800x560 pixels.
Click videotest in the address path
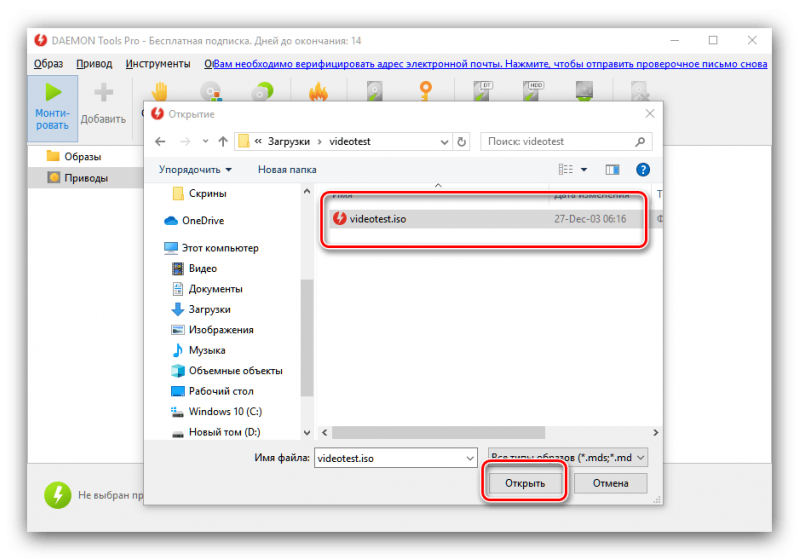[x=349, y=141]
